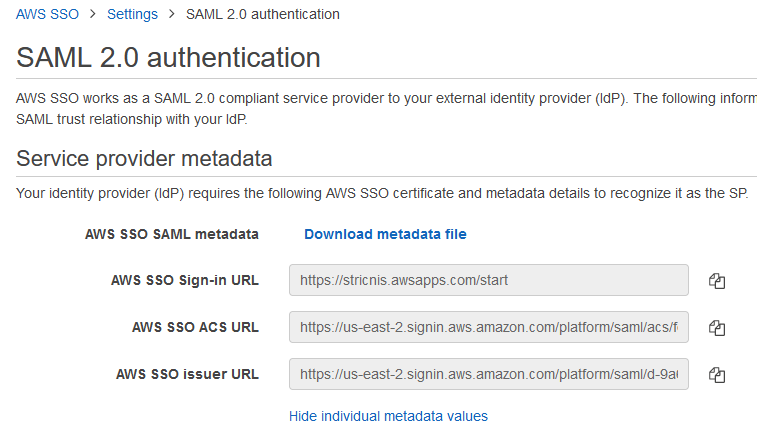Click the AWS SSO ACS URL label
Viewport: 757px width, 441px height.
tap(195, 327)
